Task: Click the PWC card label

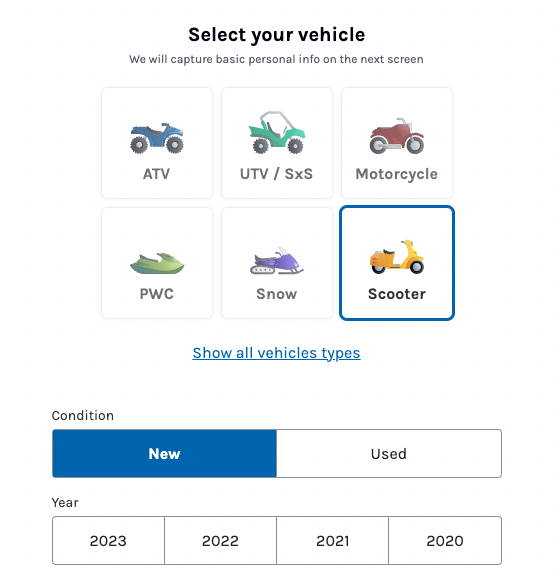Action: click(157, 294)
